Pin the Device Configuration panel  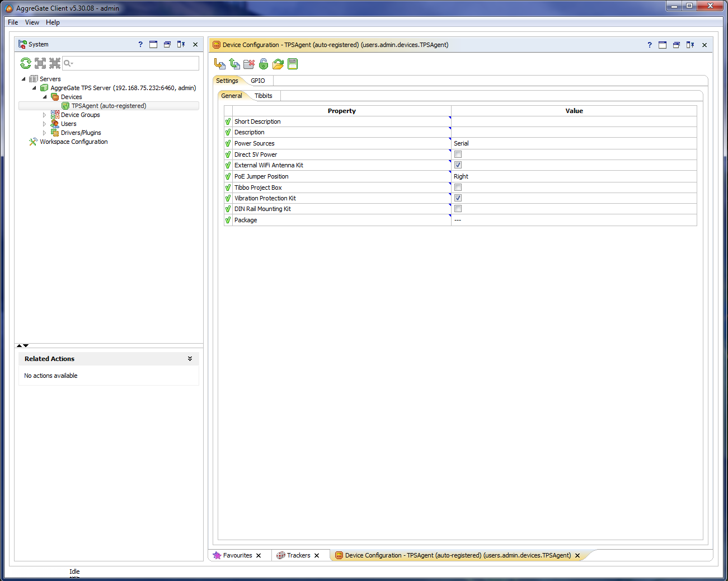coord(691,45)
